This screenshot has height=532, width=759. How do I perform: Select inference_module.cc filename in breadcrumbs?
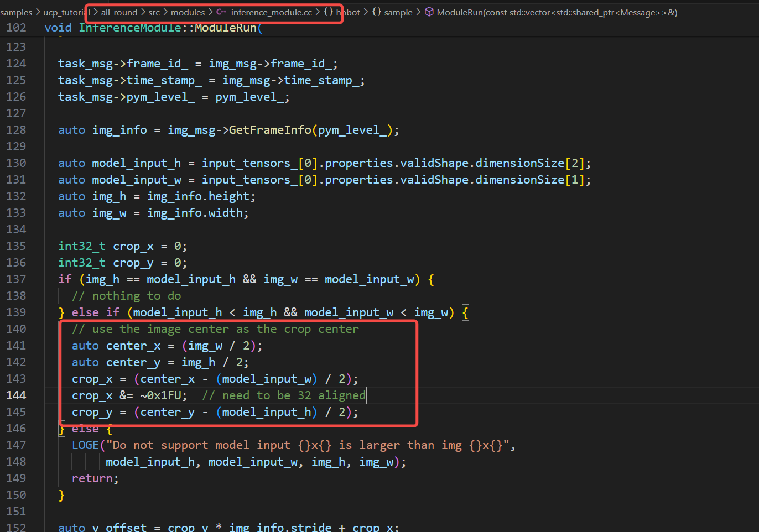point(271,12)
